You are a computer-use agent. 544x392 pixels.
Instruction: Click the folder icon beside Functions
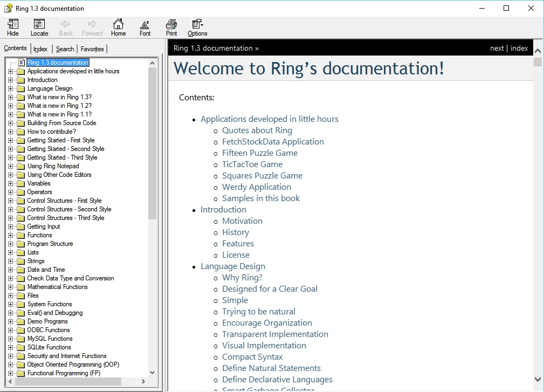click(x=21, y=235)
